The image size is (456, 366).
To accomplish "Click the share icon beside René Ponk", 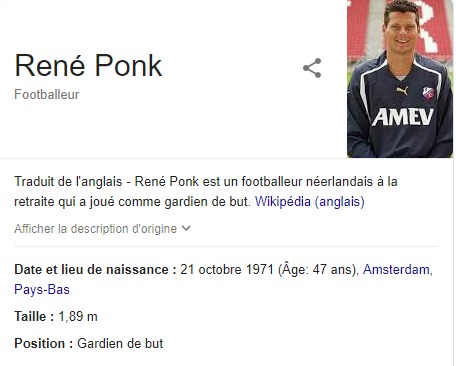I will coord(312,68).
